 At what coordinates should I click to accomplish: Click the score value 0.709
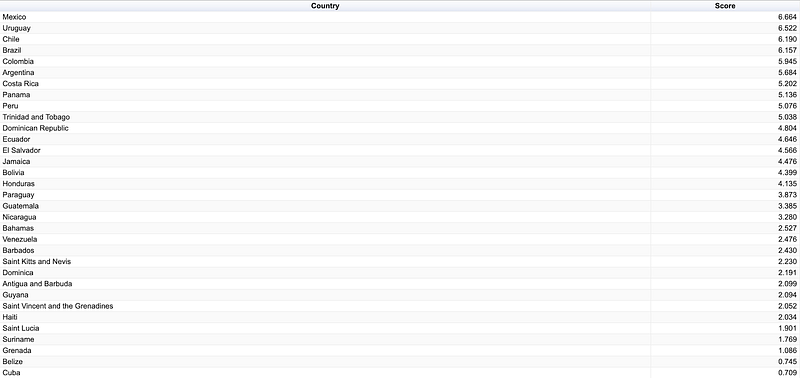click(787, 373)
